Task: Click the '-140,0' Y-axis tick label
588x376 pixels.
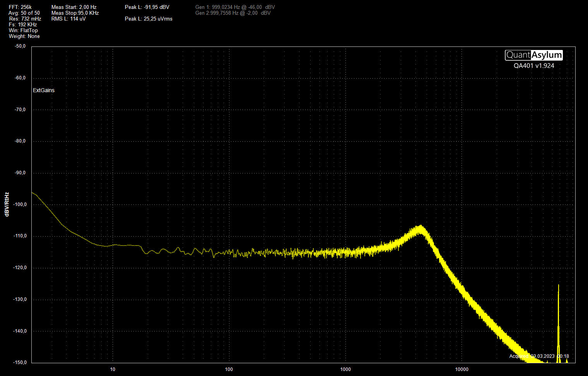Action: click(x=20, y=331)
